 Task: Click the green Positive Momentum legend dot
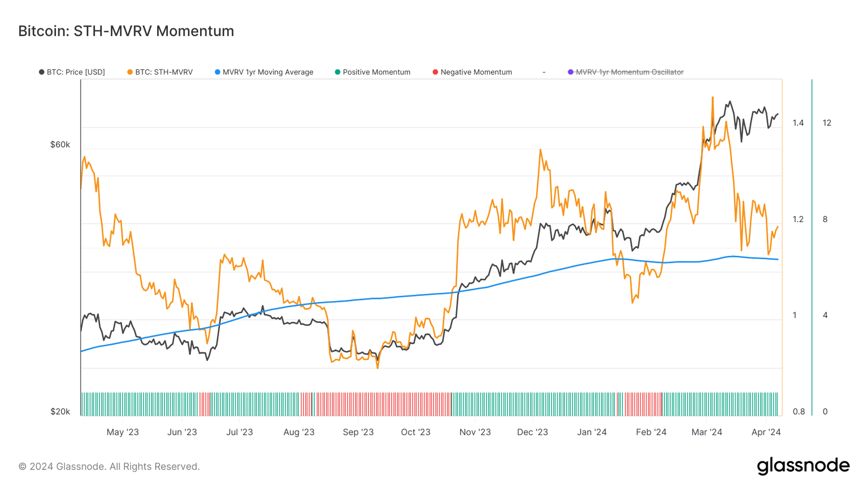[x=337, y=72]
